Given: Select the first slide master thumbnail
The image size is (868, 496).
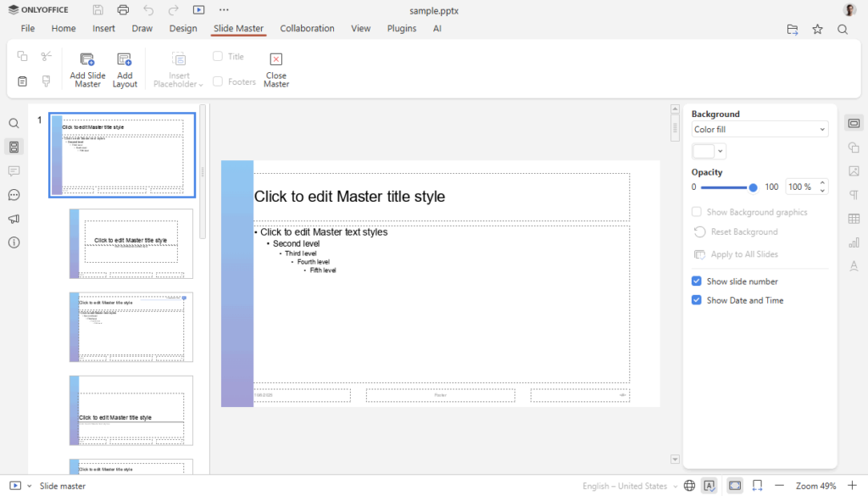Looking at the screenshot, I should pyautogui.click(x=121, y=154).
